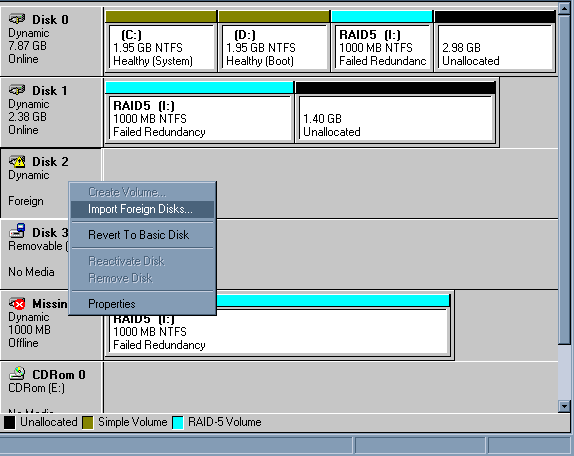Click the greyed Create Volume menu entry
This screenshot has height=456, width=574.
(142, 192)
